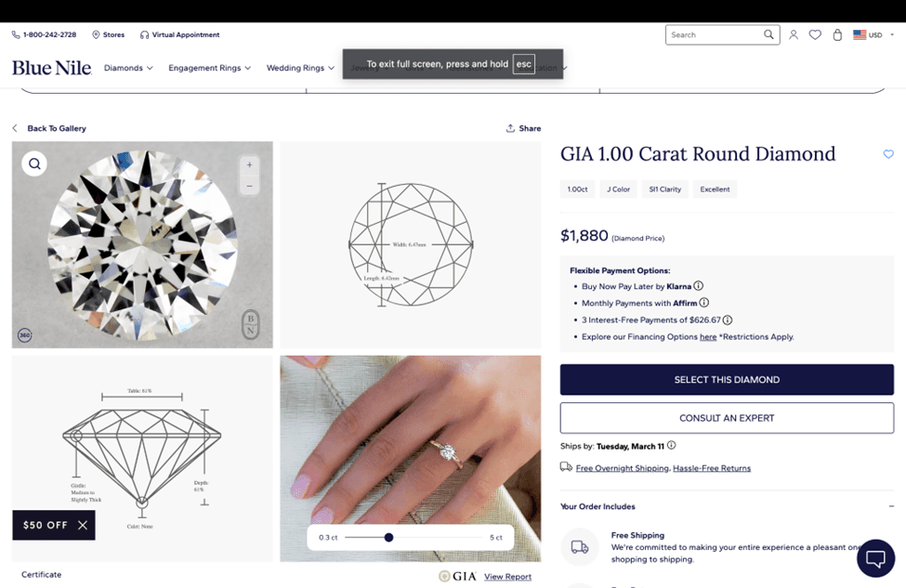This screenshot has width=906, height=588.
Task: Click the $50 OFF offer
Action: pyautogui.click(x=46, y=525)
